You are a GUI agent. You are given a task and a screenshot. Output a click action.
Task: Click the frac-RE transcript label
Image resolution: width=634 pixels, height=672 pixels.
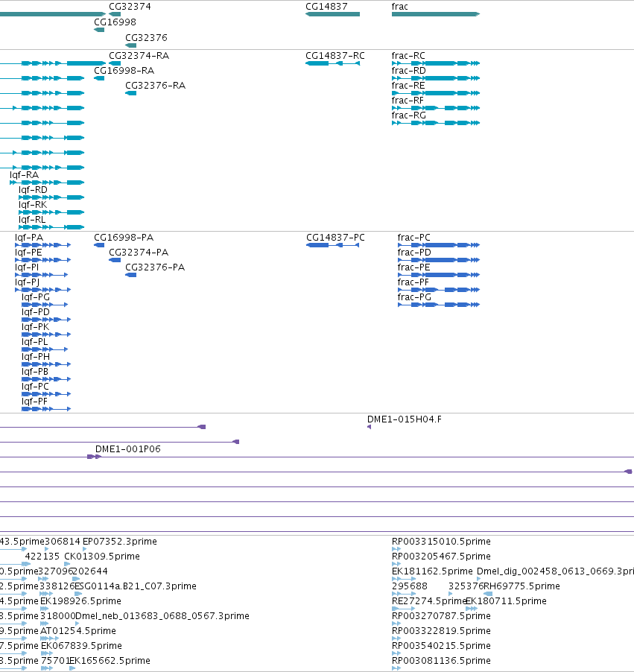pos(408,85)
